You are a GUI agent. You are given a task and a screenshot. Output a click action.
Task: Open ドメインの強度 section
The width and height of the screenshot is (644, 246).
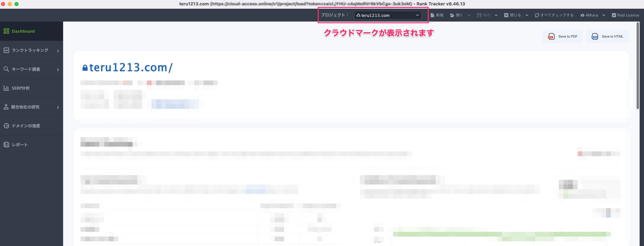(31, 126)
